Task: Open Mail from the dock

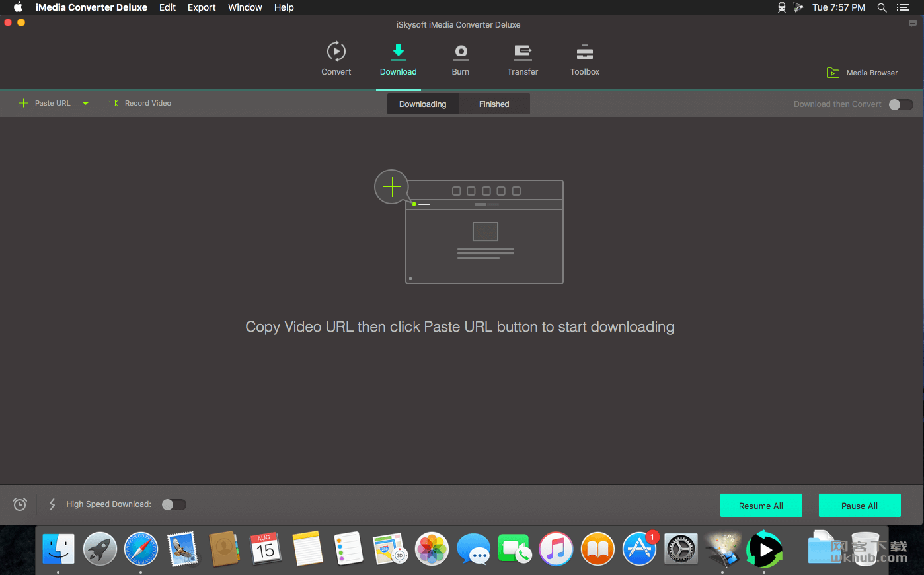Action: click(x=182, y=549)
